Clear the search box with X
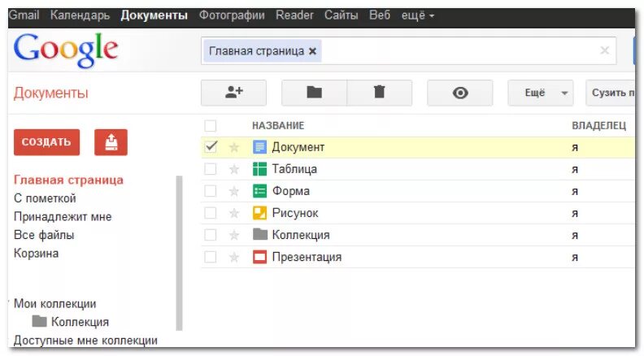 pos(604,50)
